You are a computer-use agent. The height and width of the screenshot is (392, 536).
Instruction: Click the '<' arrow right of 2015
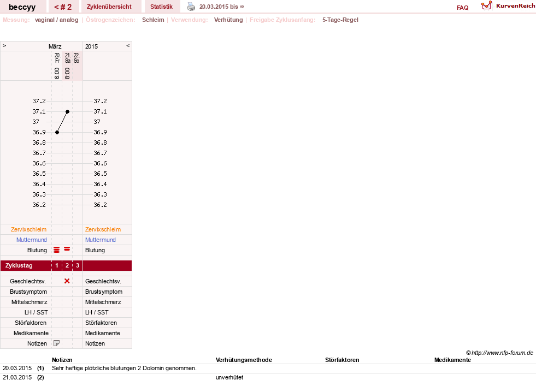pyautogui.click(x=128, y=45)
